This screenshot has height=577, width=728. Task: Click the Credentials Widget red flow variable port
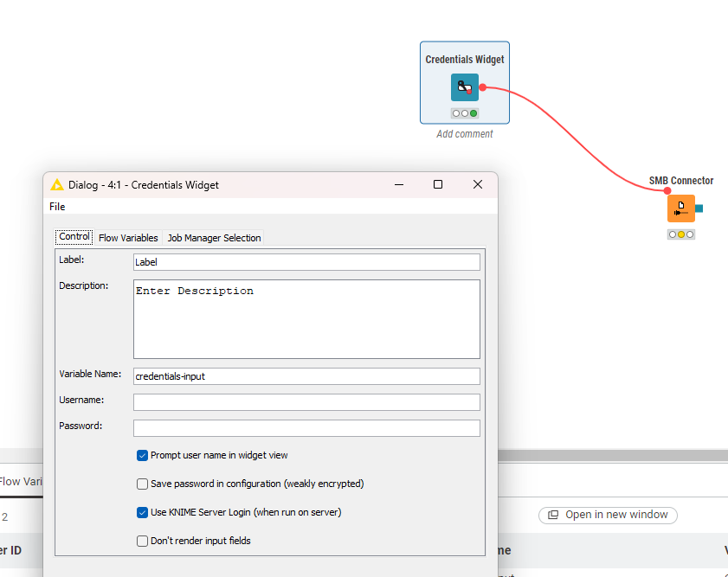[483, 87]
